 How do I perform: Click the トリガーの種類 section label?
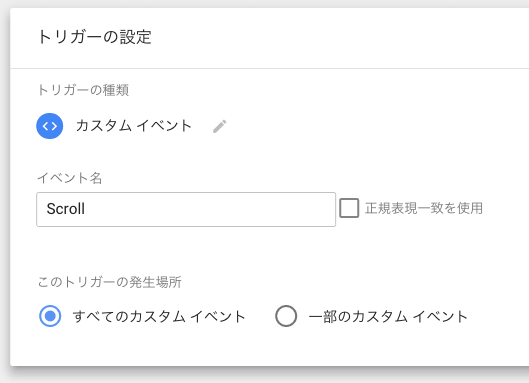coord(83,90)
